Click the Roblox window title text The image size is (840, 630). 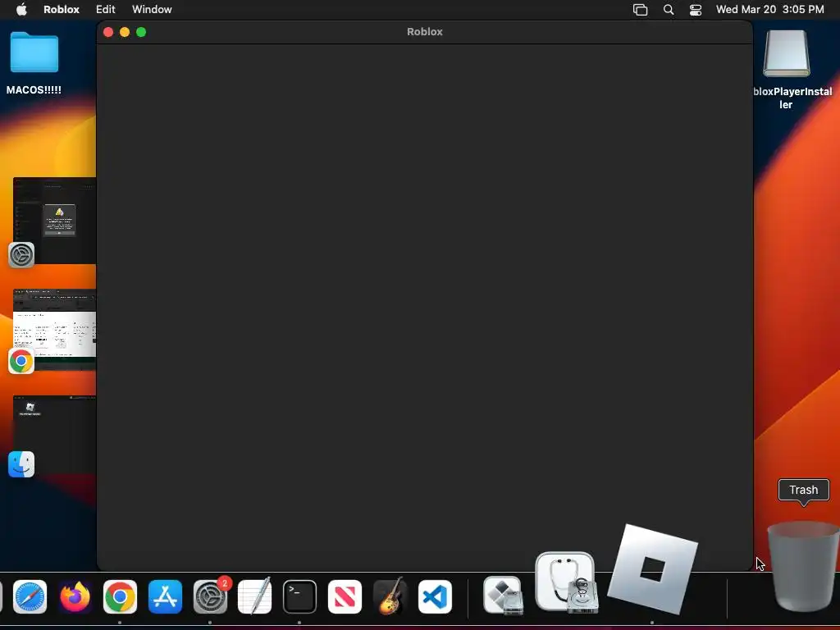[x=425, y=32]
